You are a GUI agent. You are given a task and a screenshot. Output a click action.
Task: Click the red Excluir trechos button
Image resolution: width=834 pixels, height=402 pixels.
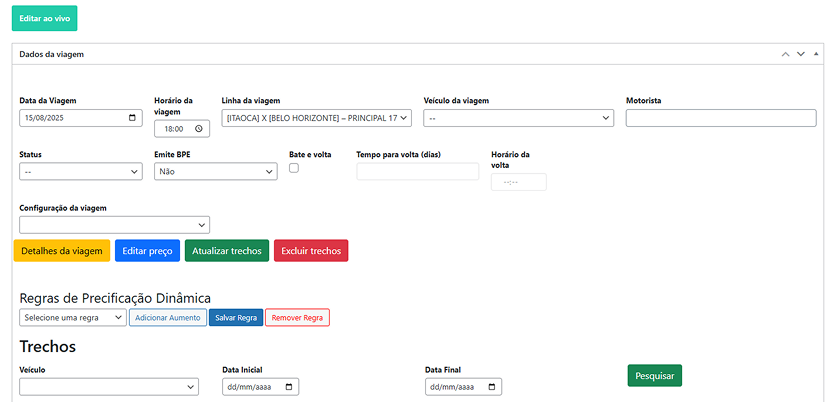310,251
